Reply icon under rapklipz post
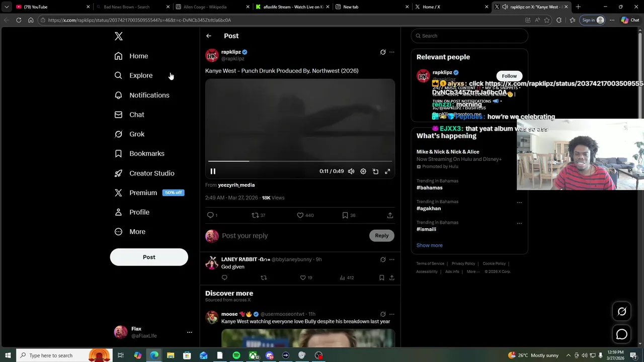The image size is (644, 362). (211, 215)
